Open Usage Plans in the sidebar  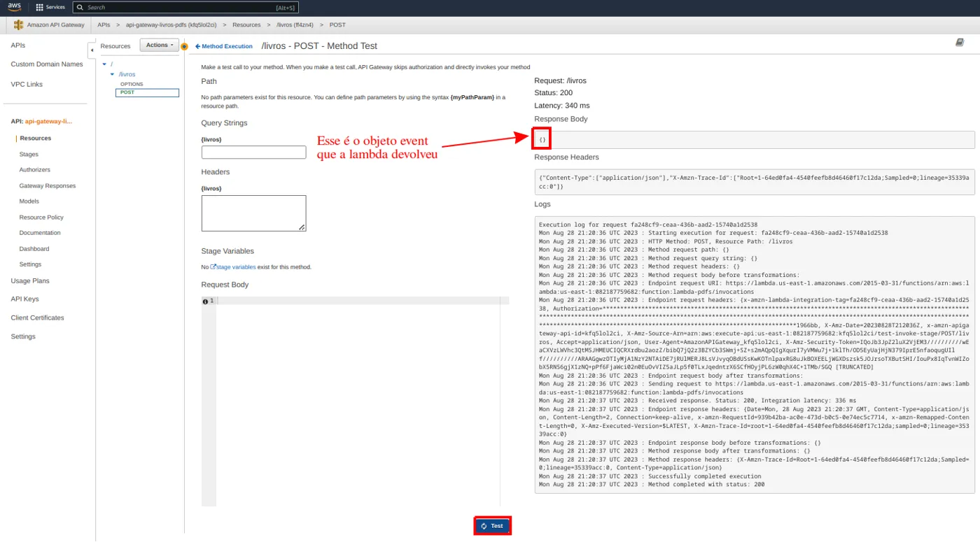pyautogui.click(x=30, y=281)
